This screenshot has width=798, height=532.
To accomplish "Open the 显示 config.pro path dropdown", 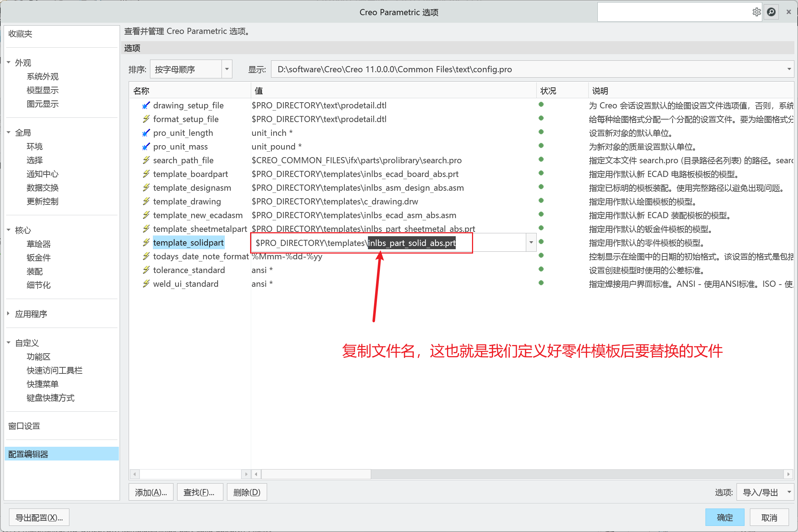I will [x=789, y=69].
